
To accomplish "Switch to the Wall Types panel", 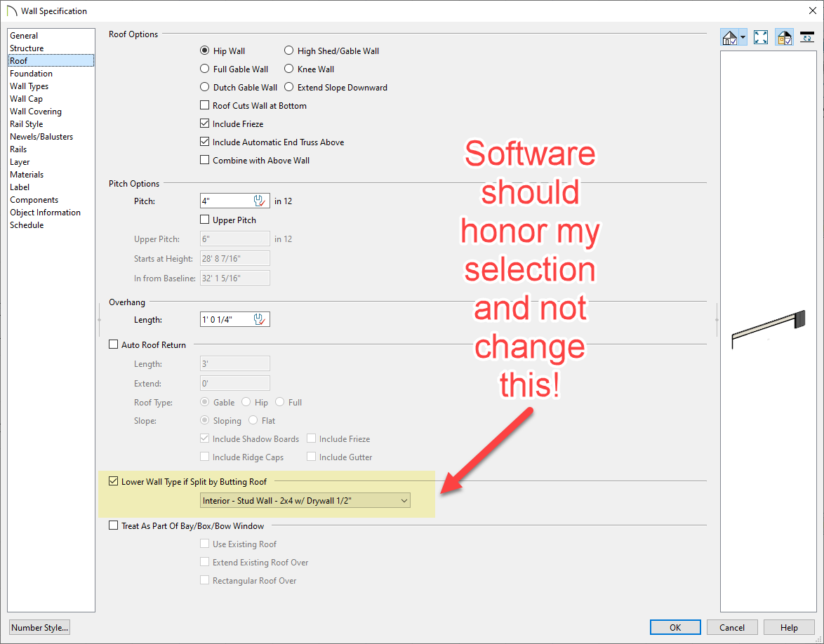I will (29, 86).
